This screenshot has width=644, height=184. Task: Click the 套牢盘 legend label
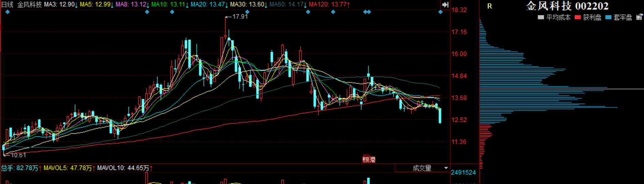623,17
